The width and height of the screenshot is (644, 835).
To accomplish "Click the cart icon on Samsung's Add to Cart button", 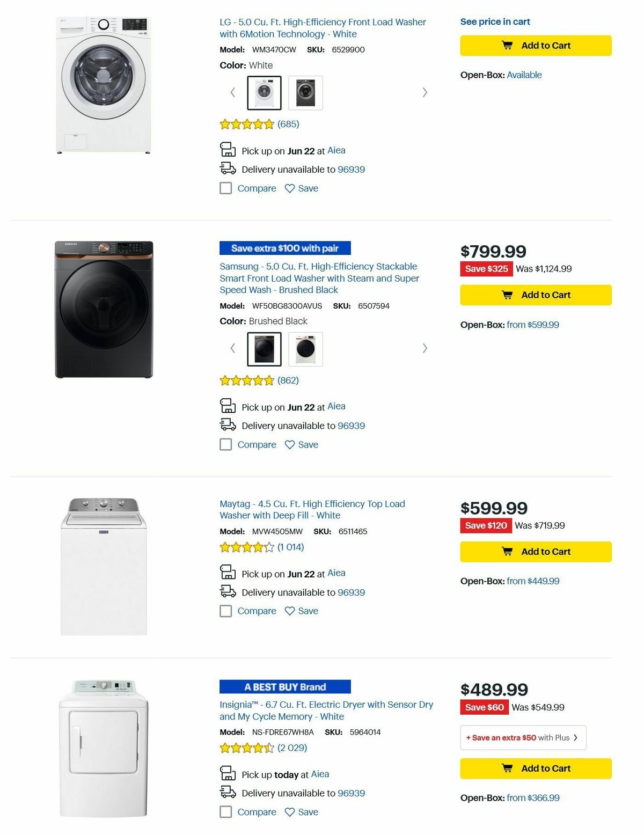I will point(507,295).
